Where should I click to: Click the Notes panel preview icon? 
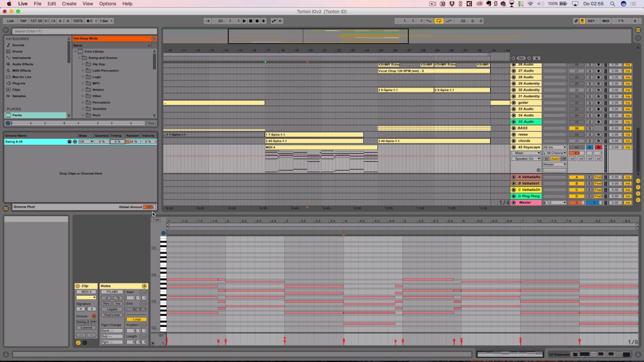144,286
